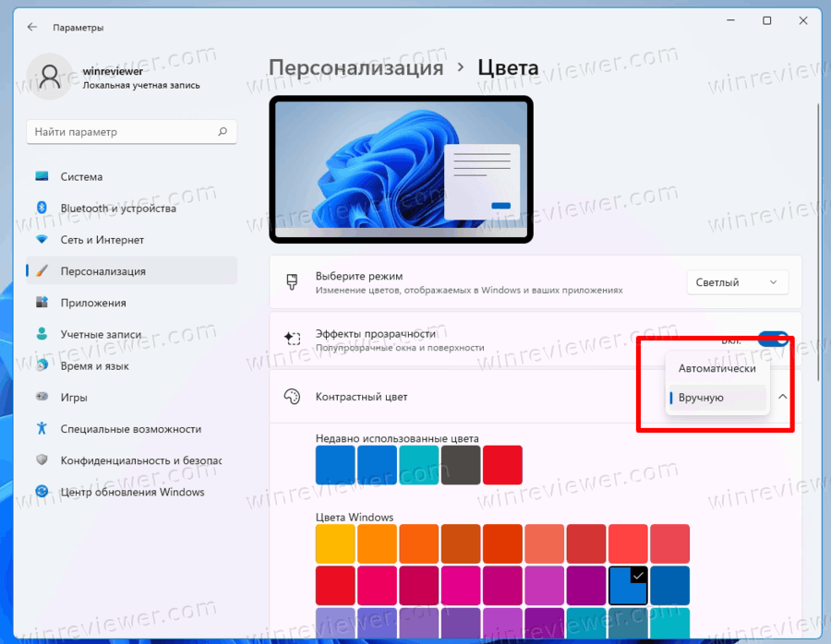831x644 pixels.
Task: Pick the first blue recent color
Action: tap(335, 465)
